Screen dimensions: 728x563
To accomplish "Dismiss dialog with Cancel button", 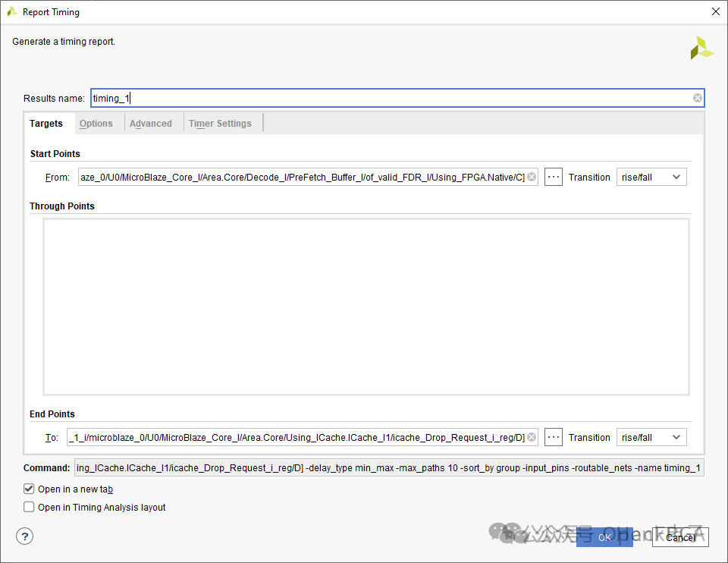I will click(x=680, y=537).
